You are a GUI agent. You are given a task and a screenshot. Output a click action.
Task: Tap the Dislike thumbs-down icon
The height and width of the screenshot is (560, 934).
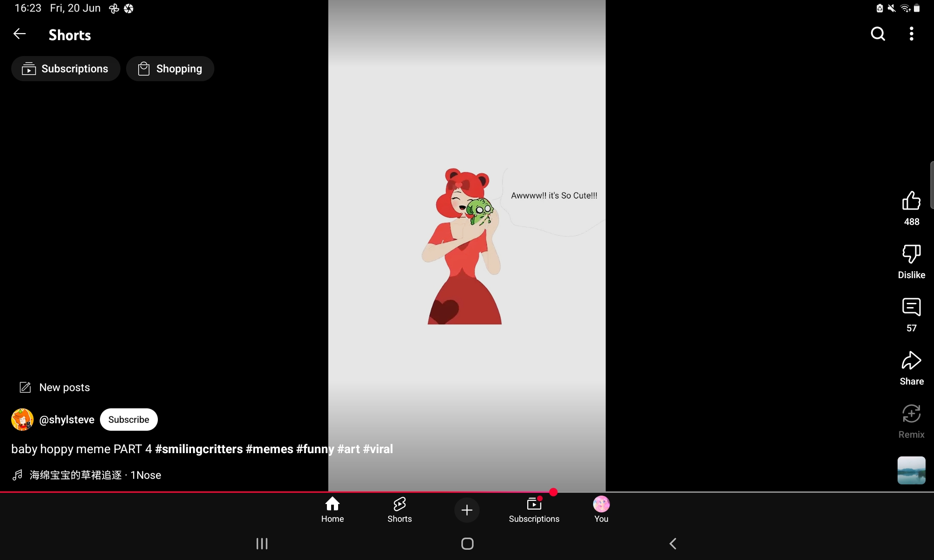click(x=912, y=254)
